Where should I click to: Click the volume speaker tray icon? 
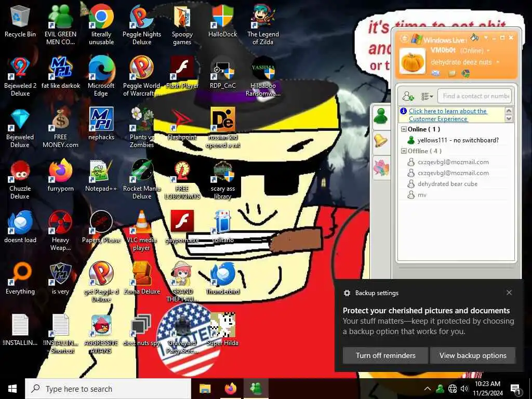pos(464,389)
